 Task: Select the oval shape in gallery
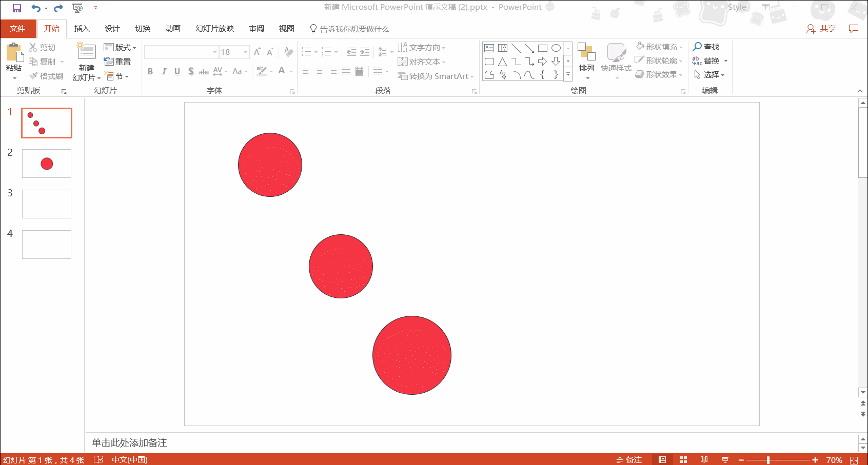point(556,48)
